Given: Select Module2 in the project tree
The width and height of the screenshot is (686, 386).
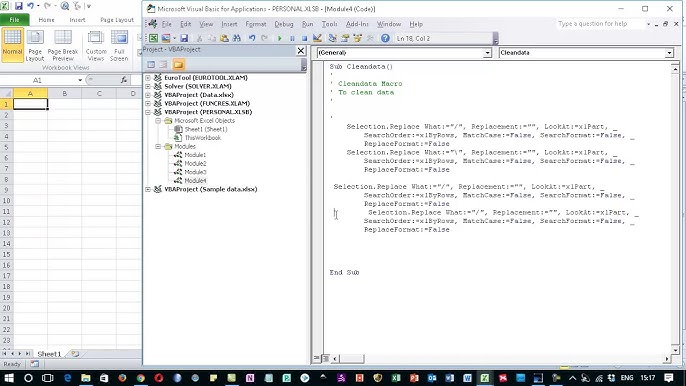Looking at the screenshot, I should click(x=195, y=163).
